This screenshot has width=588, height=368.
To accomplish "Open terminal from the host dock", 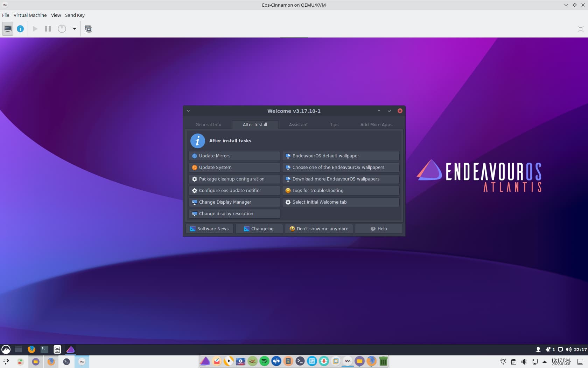I will [300, 361].
